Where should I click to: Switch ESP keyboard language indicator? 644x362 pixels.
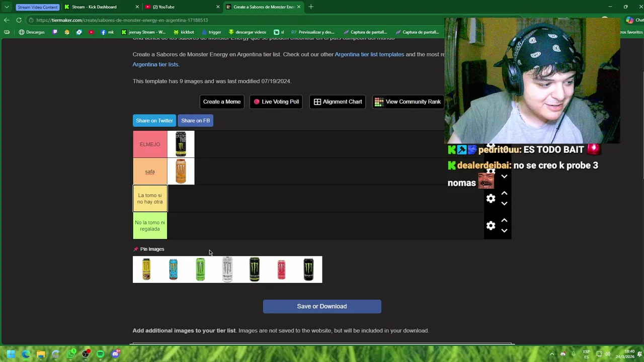(x=587, y=354)
